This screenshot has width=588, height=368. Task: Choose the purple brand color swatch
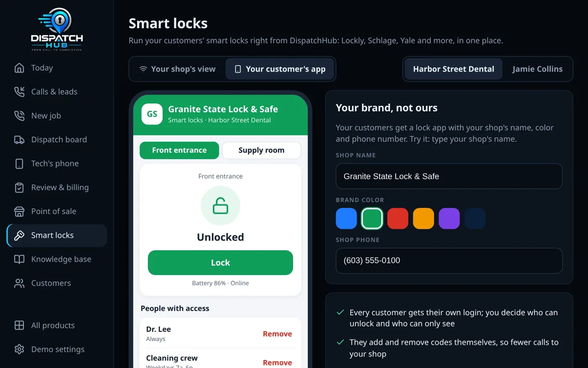(449, 219)
